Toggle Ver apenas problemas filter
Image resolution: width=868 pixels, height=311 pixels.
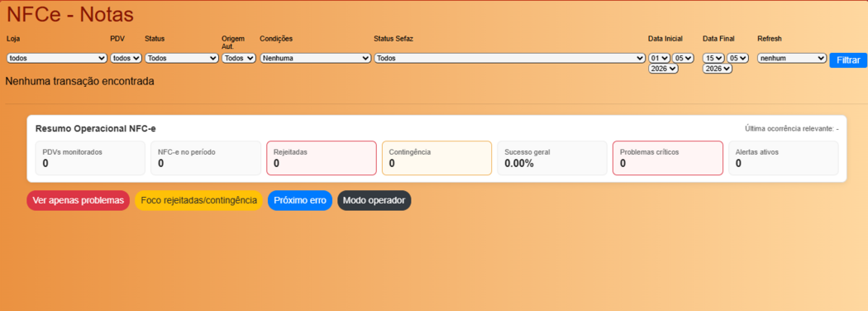78,201
